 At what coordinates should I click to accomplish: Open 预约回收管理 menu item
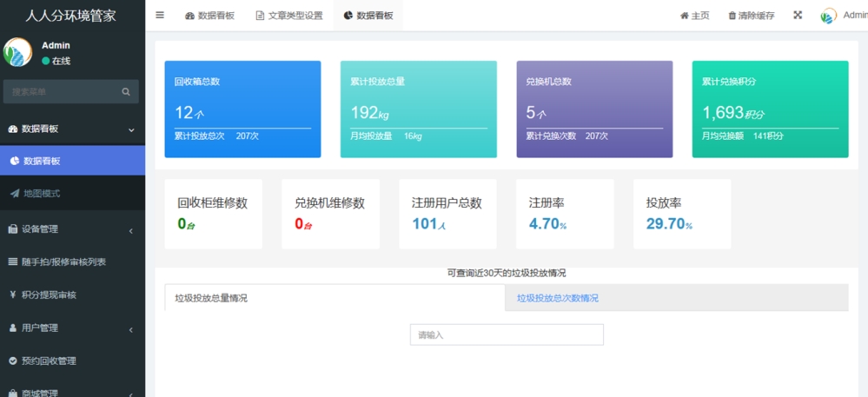click(72, 361)
